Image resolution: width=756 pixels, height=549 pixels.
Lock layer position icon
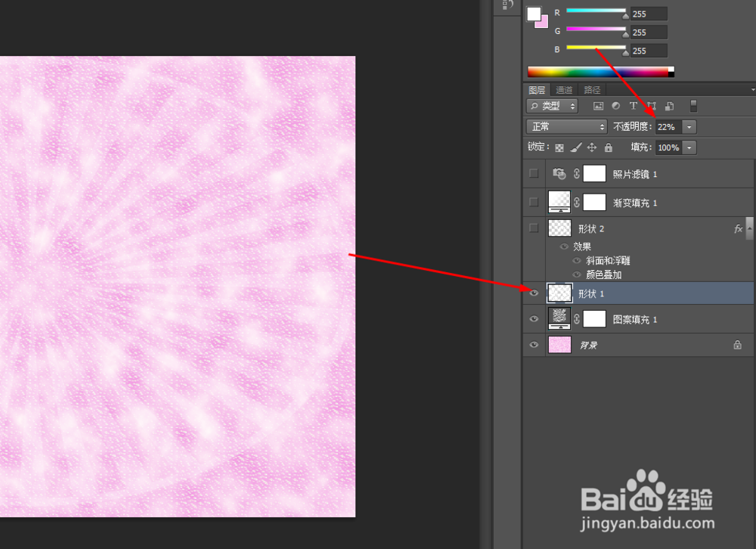coord(592,147)
